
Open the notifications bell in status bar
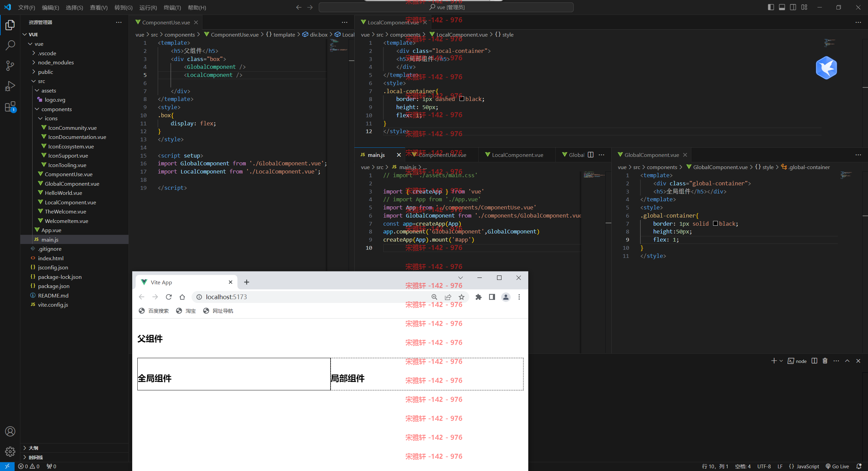(859, 466)
